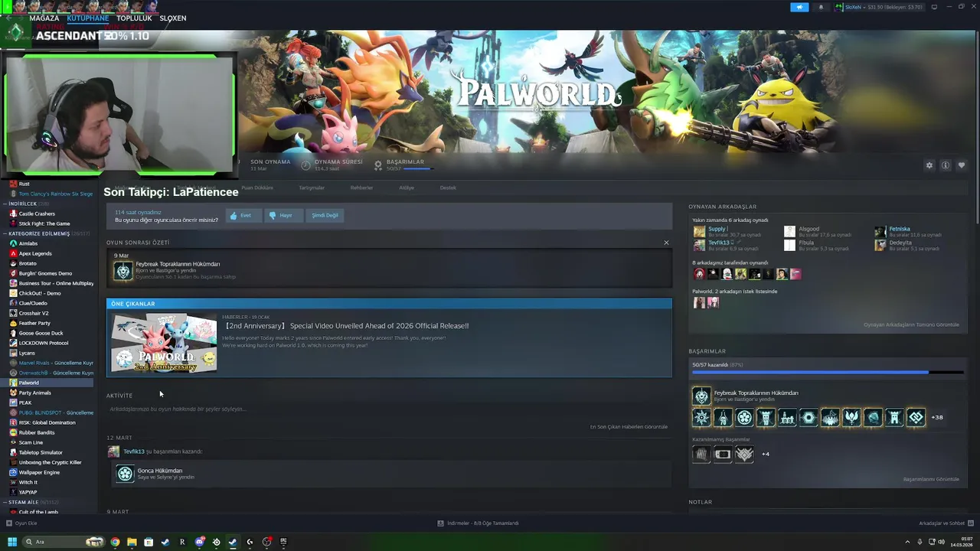Click the Şimdi Değil button
This screenshot has width=980, height=551.
(x=325, y=215)
